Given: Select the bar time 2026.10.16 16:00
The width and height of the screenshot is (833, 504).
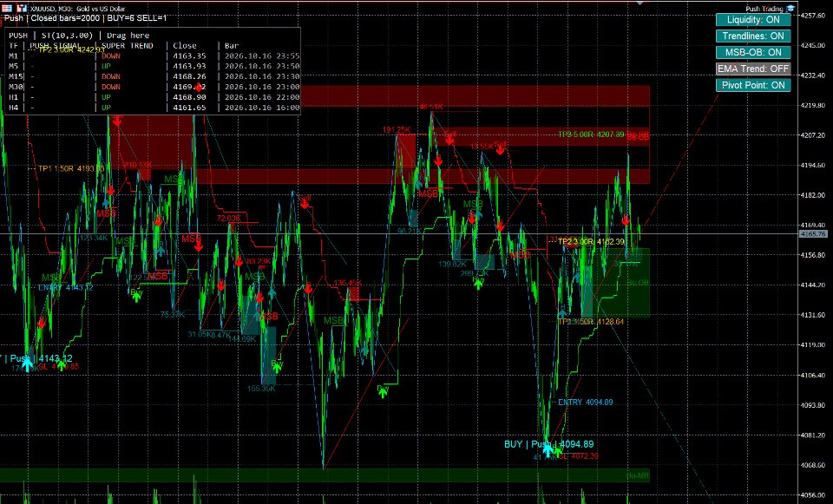Looking at the screenshot, I should 262,108.
